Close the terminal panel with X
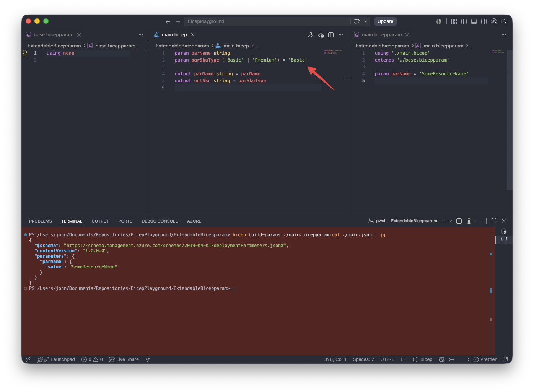The width and height of the screenshot is (534, 392). click(x=504, y=221)
